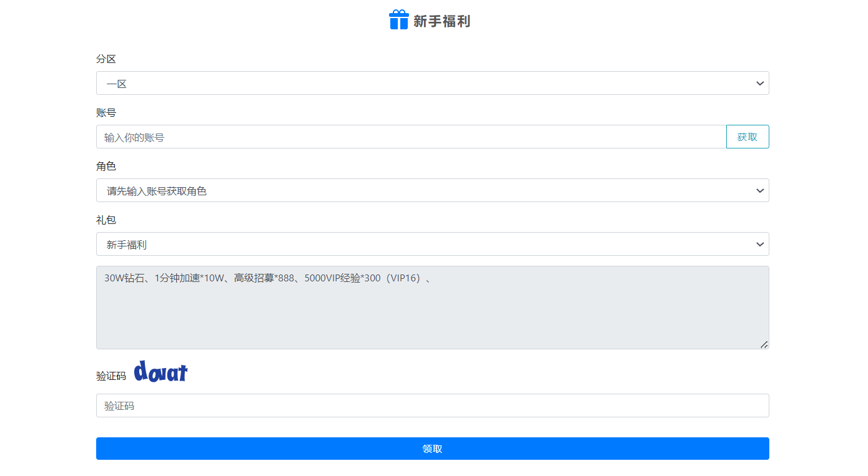Click the 验证码 label next to captcha
Image resolution: width=868 pixels, height=476 pixels.
(111, 376)
